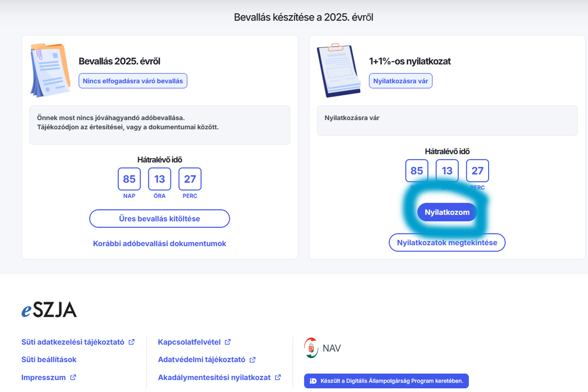Image resolution: width=588 pixels, height=392 pixels.
Task: Click external link icon beside Akadálymentesítési nyilatkozat
Action: 278,377
